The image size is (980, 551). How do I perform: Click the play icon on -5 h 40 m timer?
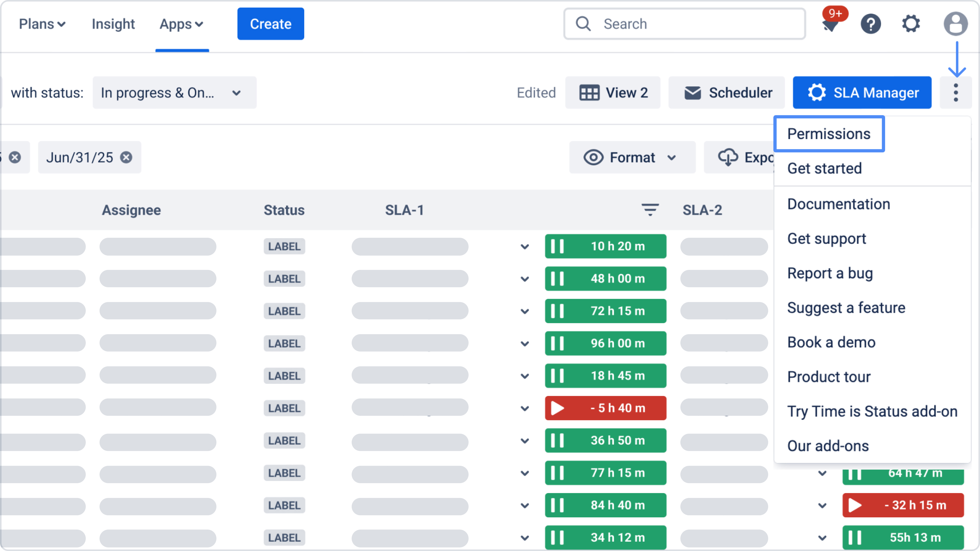point(557,408)
